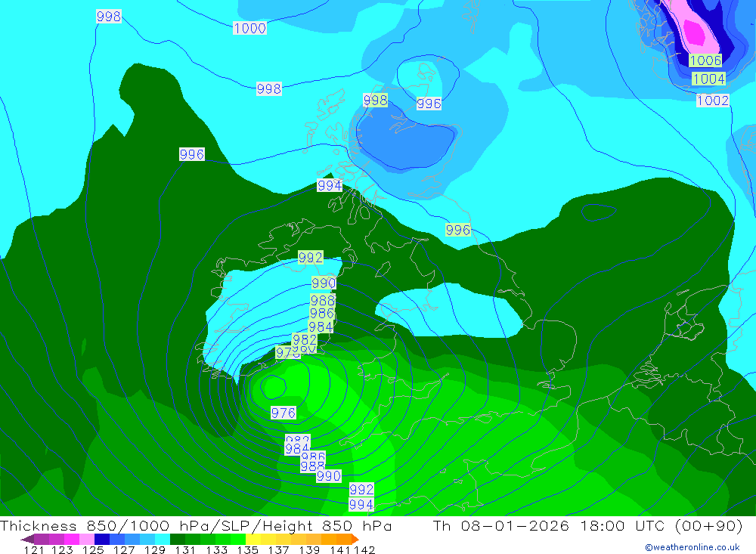Click the 996 label with green background
This screenshot has width=756, height=554.
coord(458,230)
